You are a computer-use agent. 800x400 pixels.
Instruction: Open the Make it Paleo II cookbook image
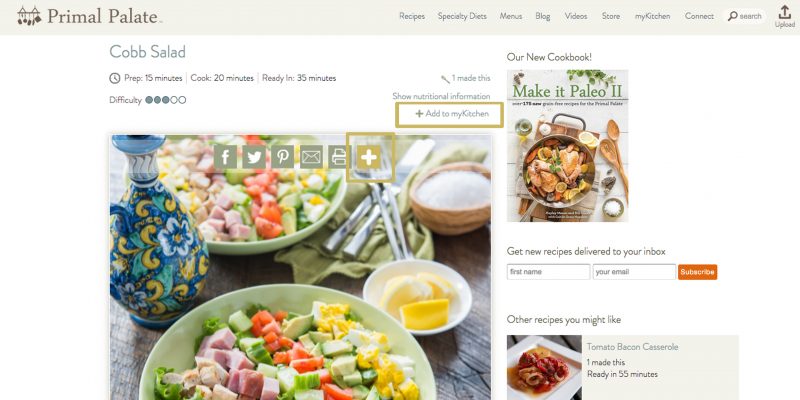[x=567, y=145]
